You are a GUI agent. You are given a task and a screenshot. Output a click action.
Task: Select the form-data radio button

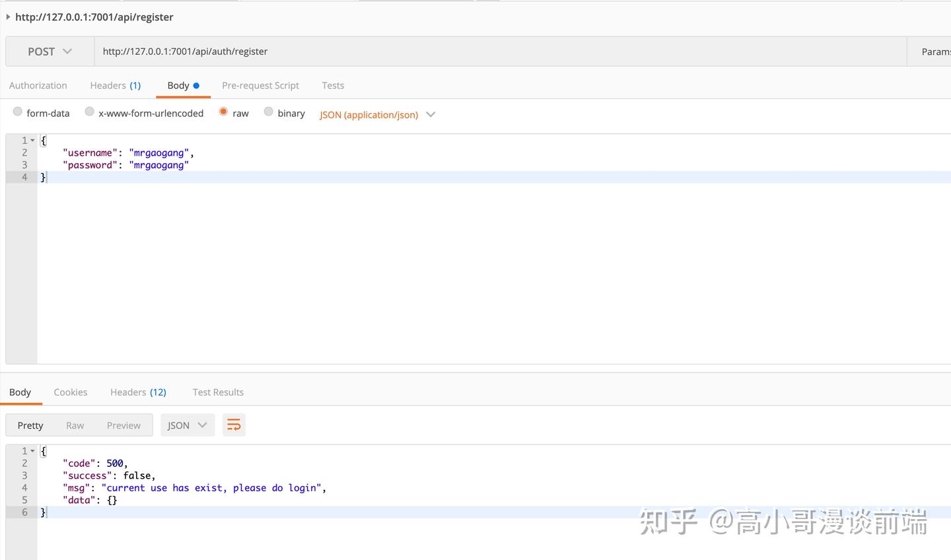coord(18,112)
